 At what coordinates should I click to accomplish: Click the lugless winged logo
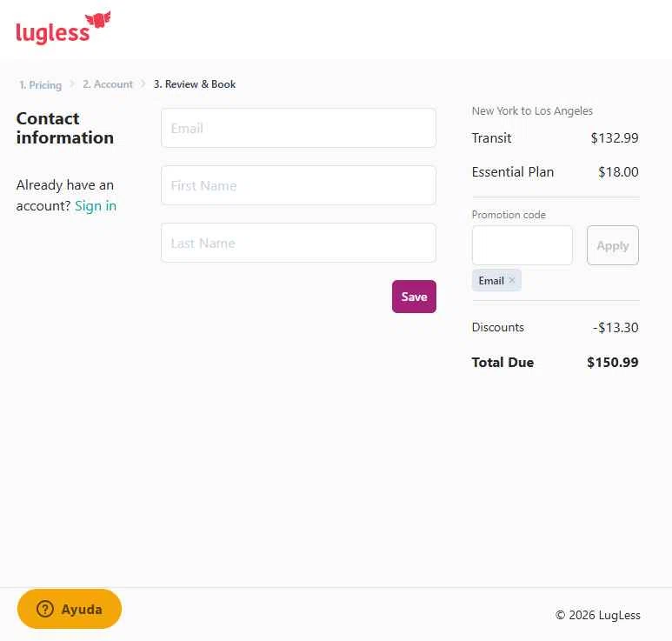tap(63, 29)
